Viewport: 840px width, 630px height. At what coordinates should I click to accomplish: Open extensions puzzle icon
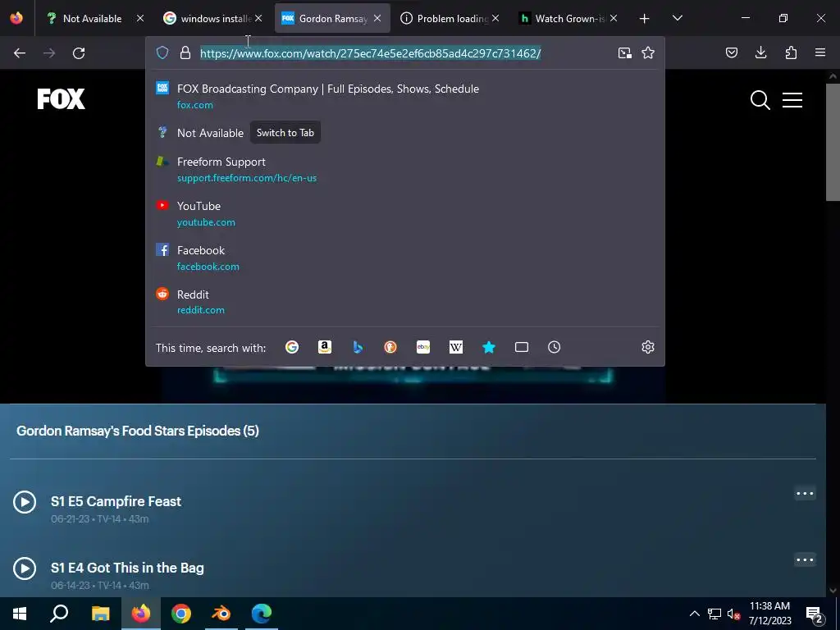pyautogui.click(x=791, y=52)
